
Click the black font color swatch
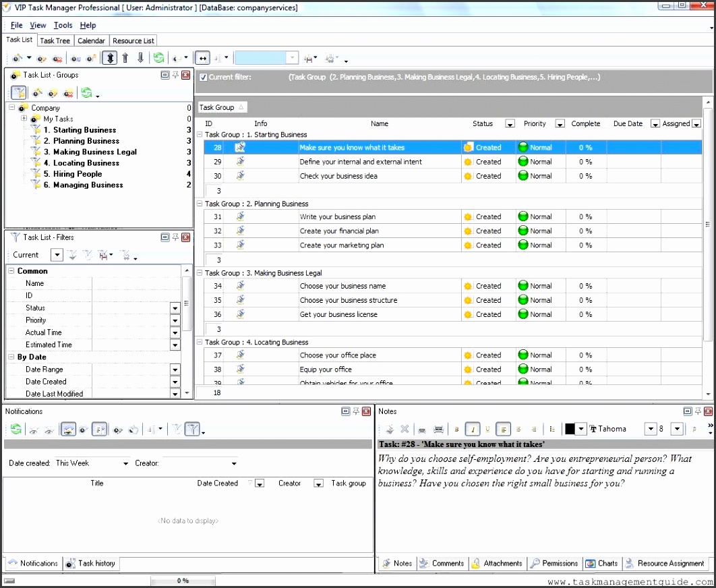click(570, 429)
